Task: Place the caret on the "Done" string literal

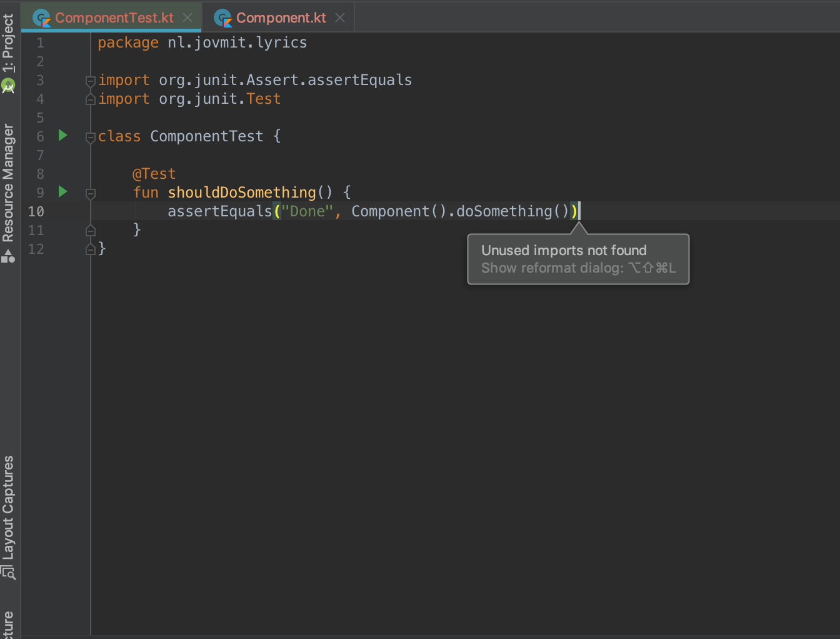Action: coord(307,211)
